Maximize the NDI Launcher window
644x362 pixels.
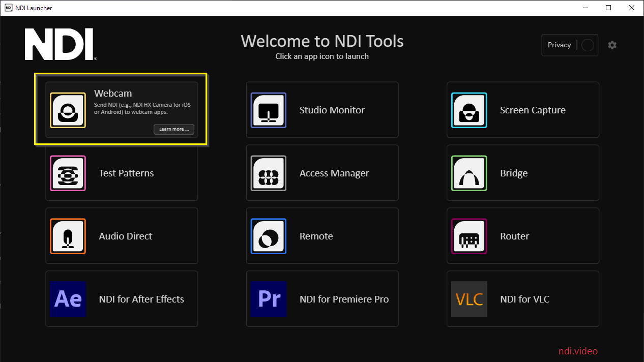point(608,8)
